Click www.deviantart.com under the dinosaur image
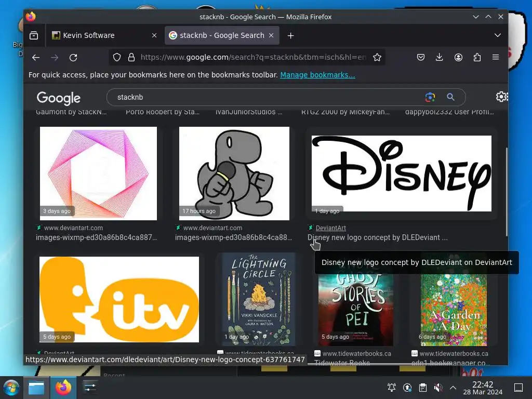 click(212, 228)
